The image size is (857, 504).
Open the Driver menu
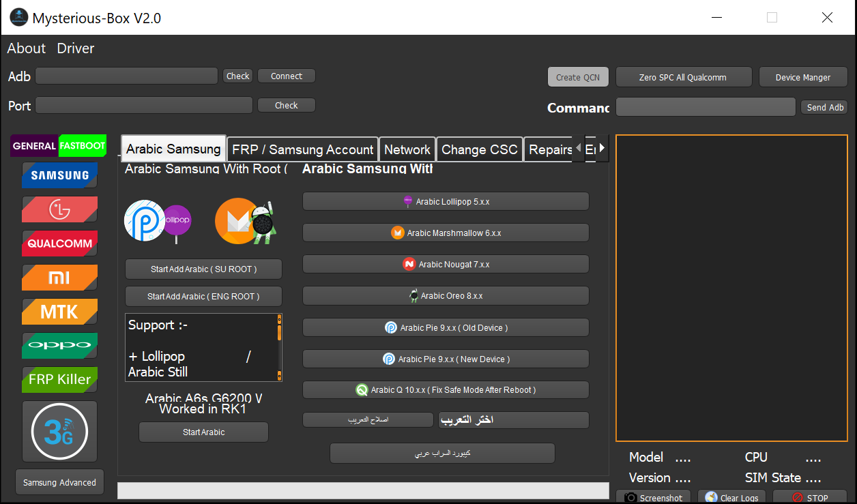coord(75,48)
